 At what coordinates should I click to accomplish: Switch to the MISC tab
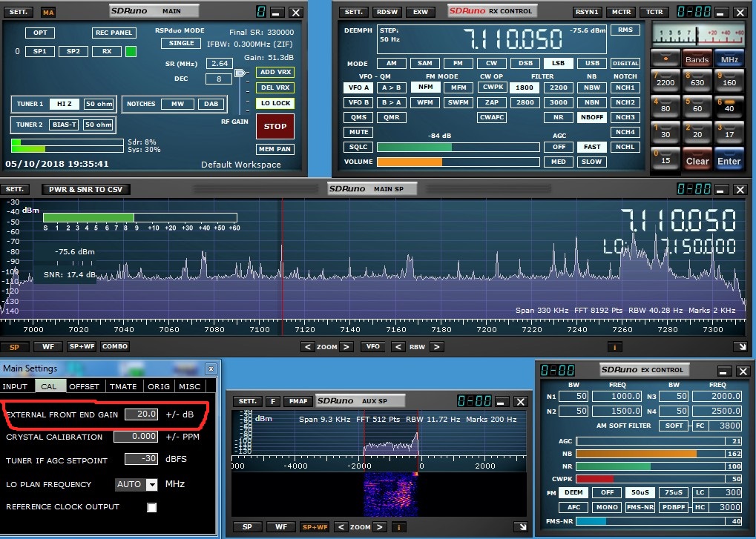[x=189, y=386]
